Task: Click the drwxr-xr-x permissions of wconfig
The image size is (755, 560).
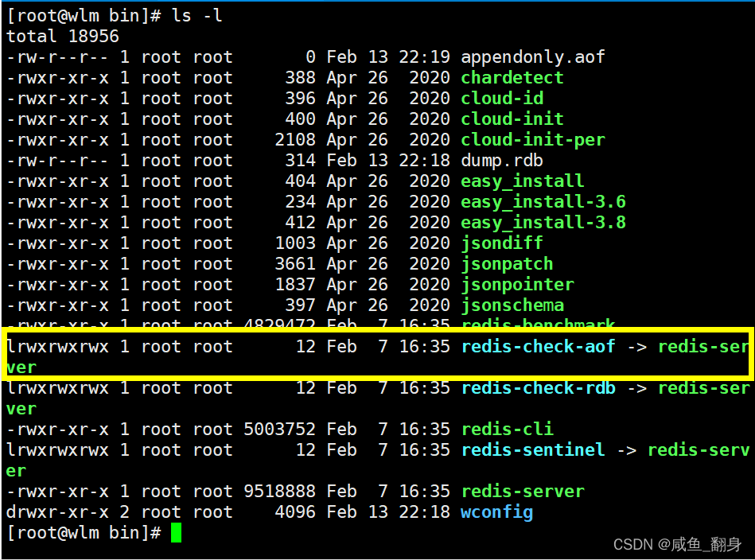Action: [x=58, y=512]
